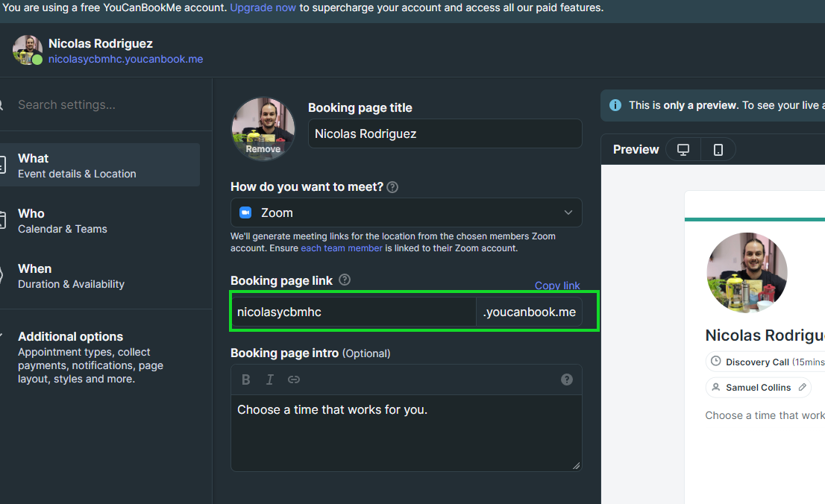Click the Bold formatting icon

[245, 379]
